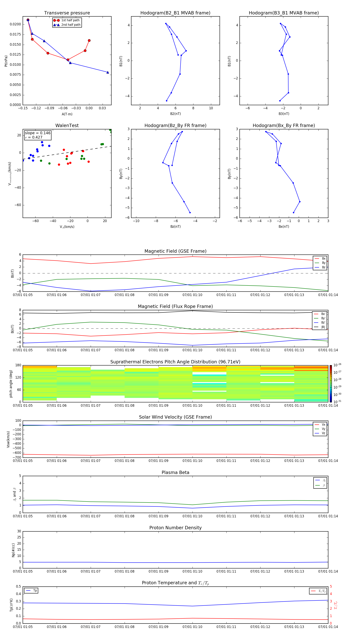Image resolution: width=351 pixels, height=644 pixels.
Task: Select the 'Hodogram(B3_B1 MVAB frame)' title
Action: 284,13
